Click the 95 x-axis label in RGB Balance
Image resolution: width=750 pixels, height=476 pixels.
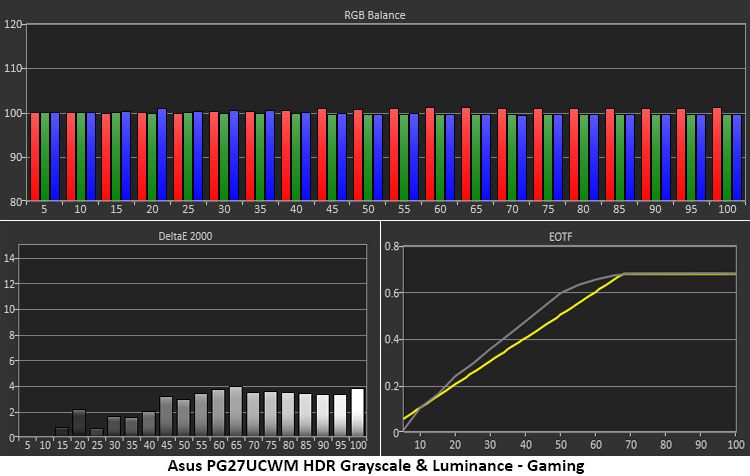pyautogui.click(x=691, y=209)
